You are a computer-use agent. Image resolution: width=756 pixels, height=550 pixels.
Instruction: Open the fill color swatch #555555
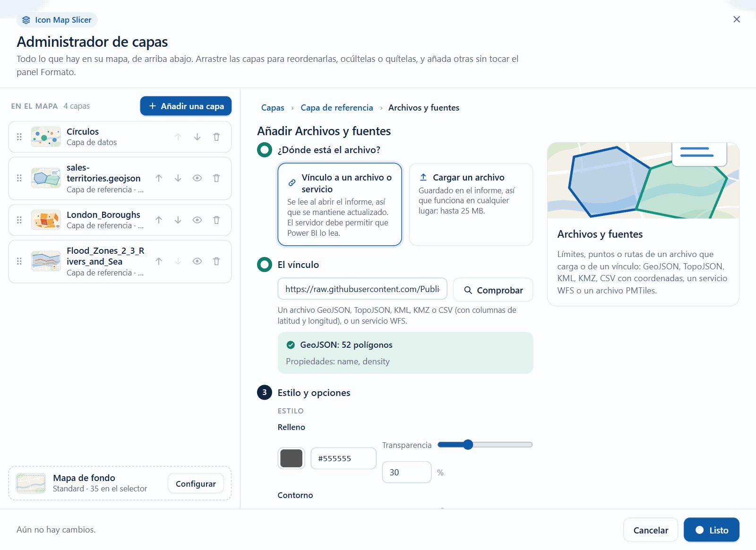tap(292, 458)
